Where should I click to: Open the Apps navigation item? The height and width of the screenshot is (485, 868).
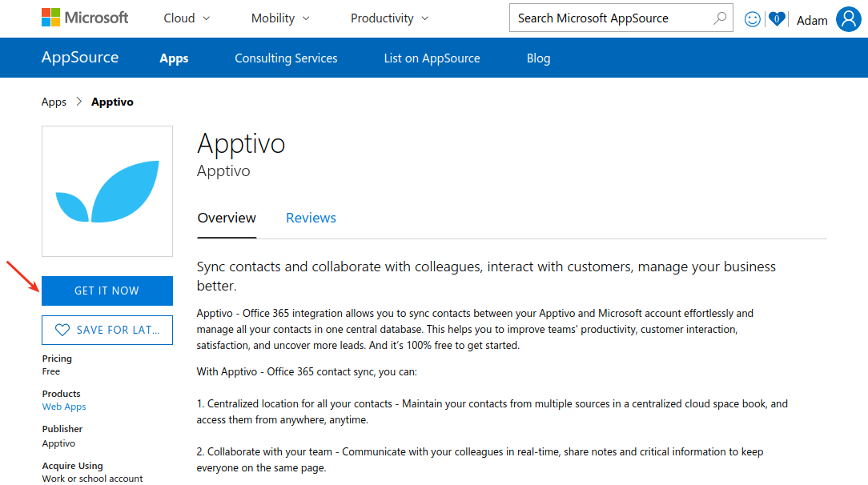click(x=174, y=58)
